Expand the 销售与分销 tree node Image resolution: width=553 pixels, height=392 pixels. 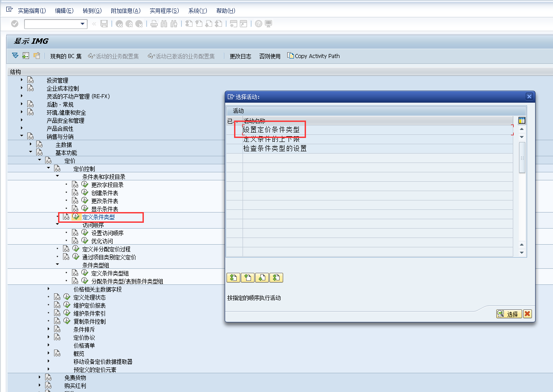coord(21,136)
